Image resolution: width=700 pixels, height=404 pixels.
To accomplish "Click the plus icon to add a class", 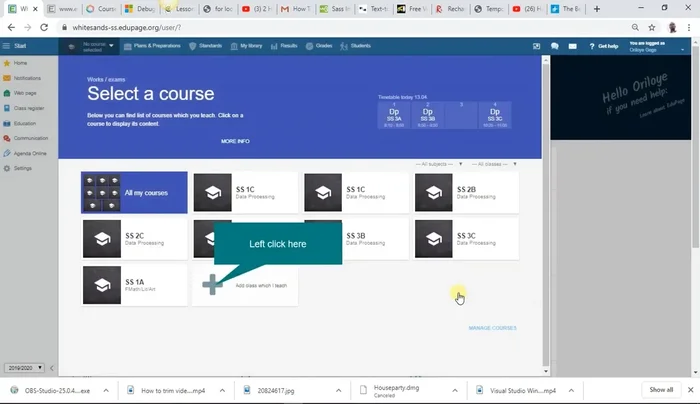I will [212, 284].
